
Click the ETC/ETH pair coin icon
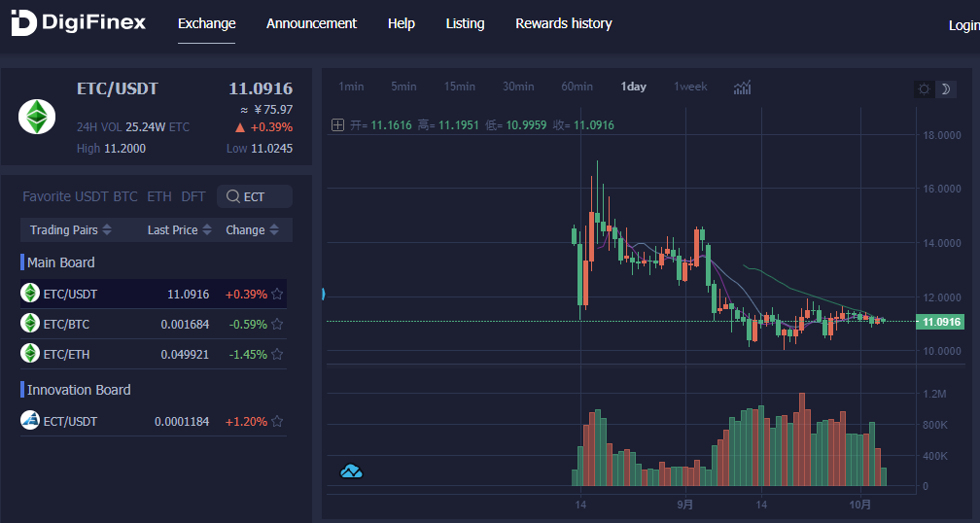tap(30, 354)
